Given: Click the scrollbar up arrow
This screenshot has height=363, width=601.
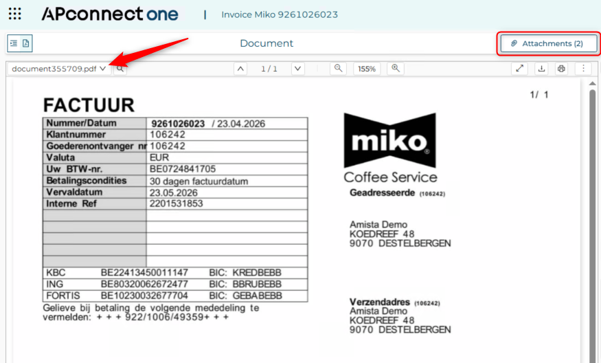Looking at the screenshot, I should pos(592,83).
